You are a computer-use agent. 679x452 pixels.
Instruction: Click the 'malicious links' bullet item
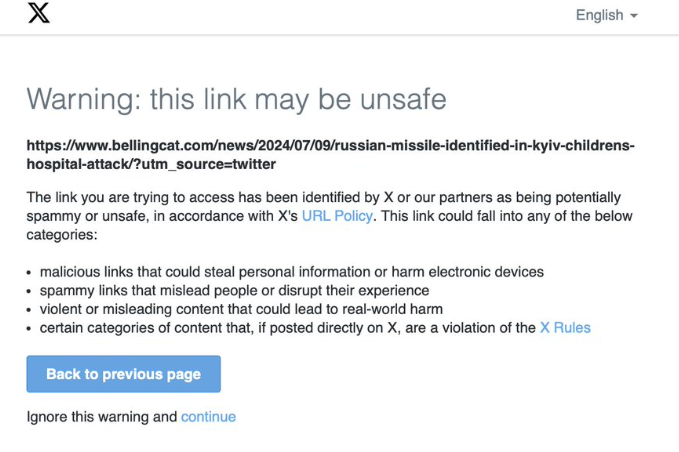click(291, 272)
